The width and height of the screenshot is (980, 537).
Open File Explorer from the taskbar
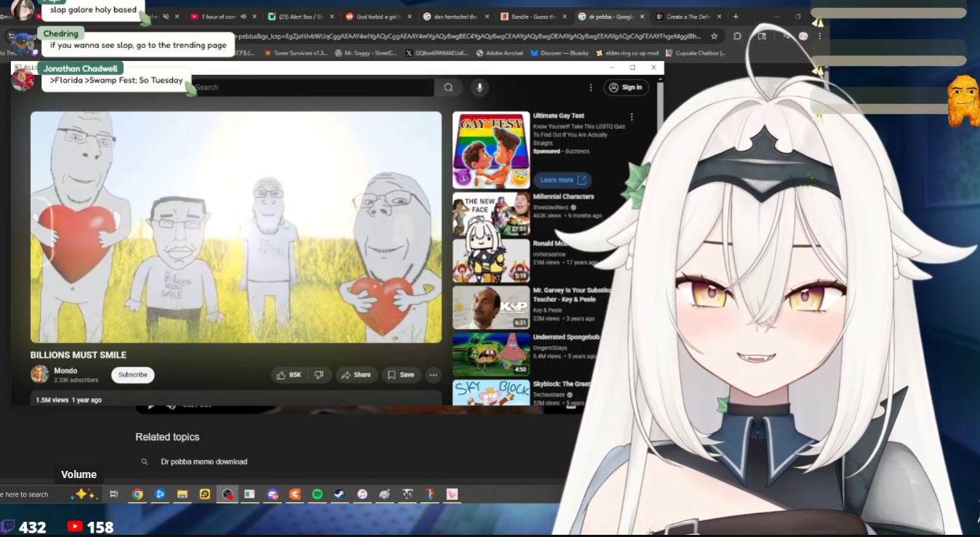[x=182, y=494]
